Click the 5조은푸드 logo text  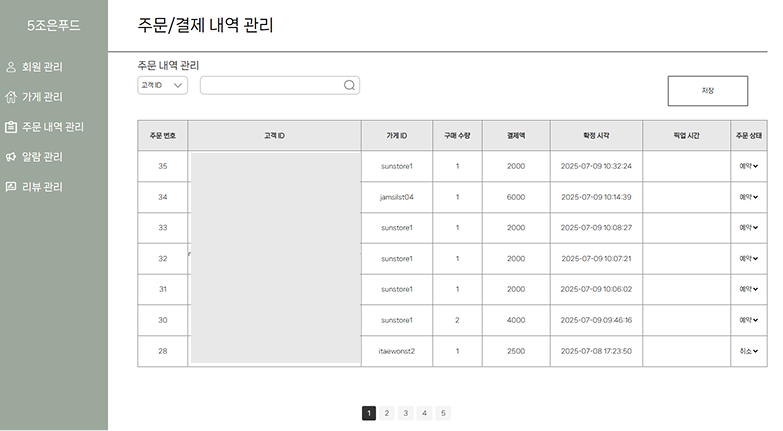53,25
